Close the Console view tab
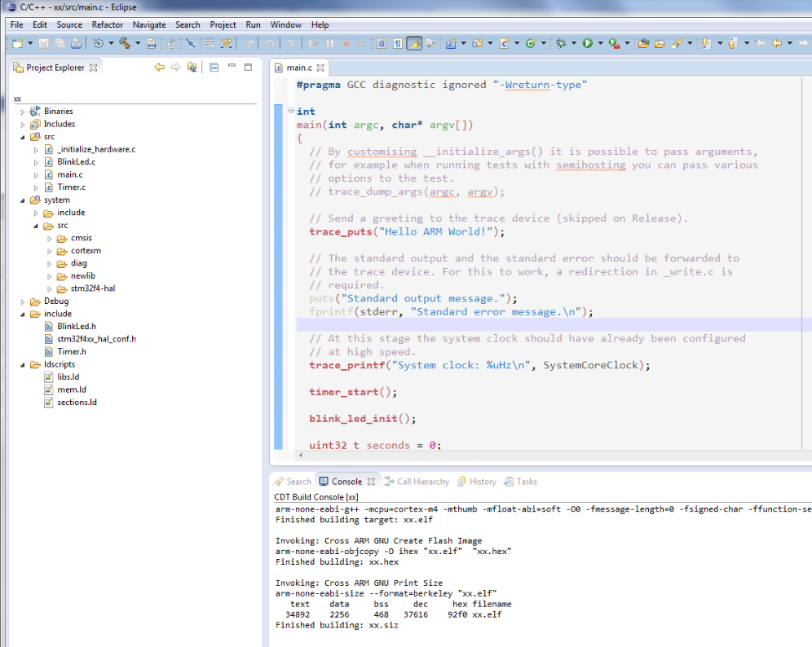The width and height of the screenshot is (812, 647). (371, 482)
